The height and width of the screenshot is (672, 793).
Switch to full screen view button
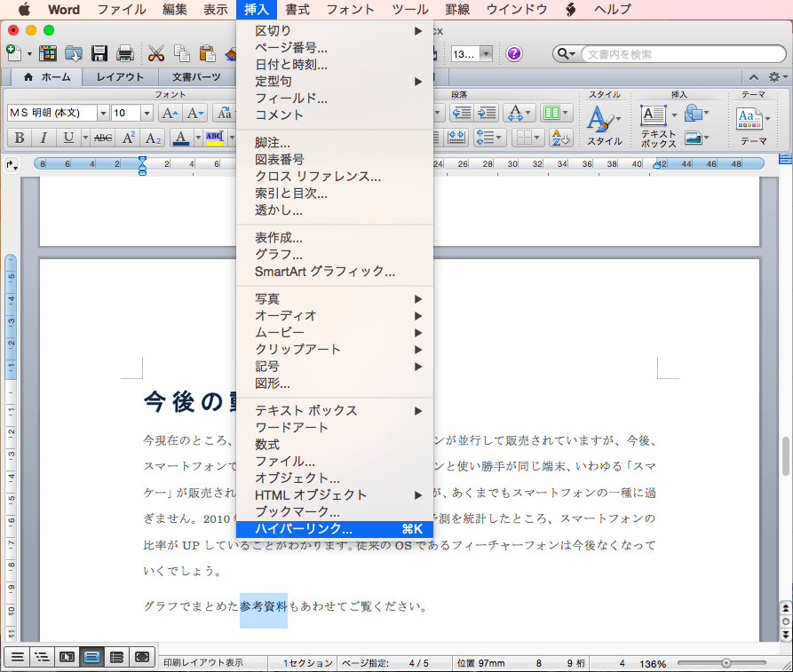pos(141,657)
